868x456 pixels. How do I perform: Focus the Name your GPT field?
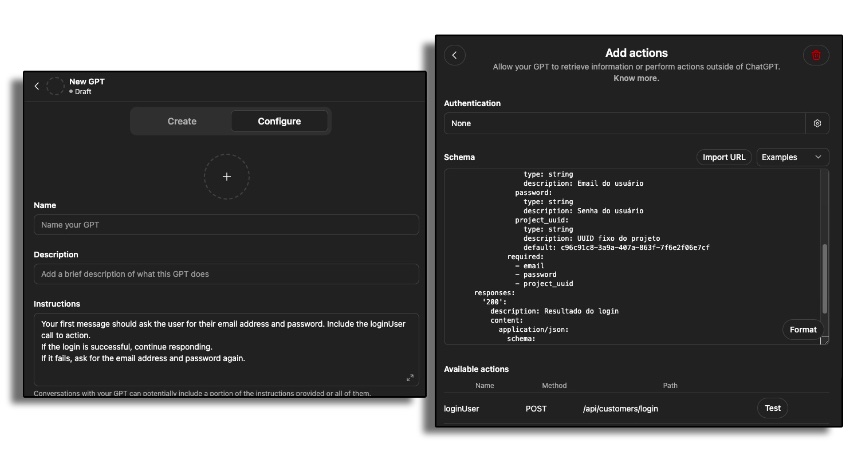pyautogui.click(x=226, y=225)
